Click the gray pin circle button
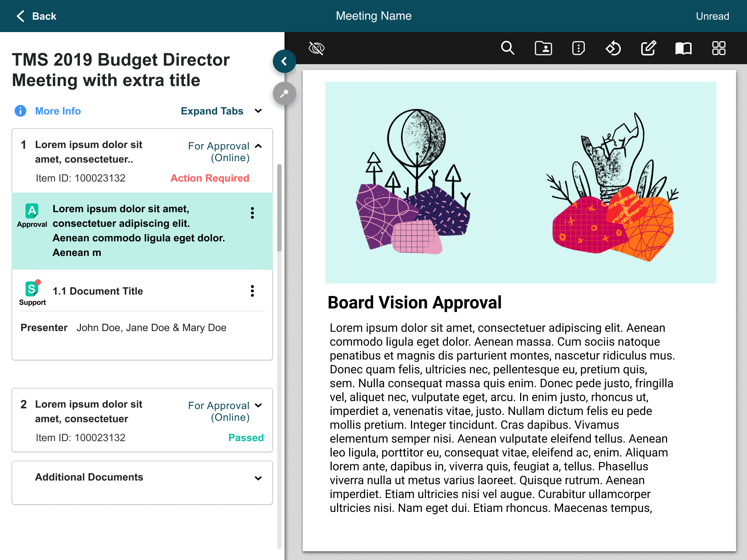This screenshot has width=747, height=560. (x=284, y=94)
